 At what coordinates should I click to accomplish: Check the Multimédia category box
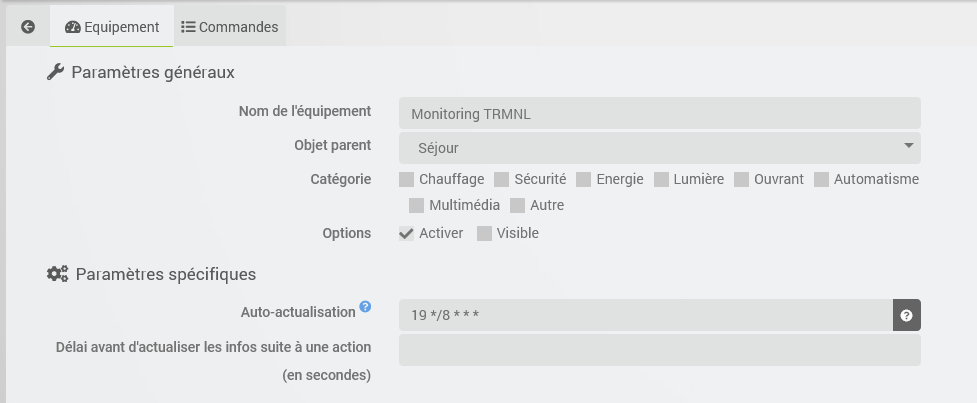point(417,206)
